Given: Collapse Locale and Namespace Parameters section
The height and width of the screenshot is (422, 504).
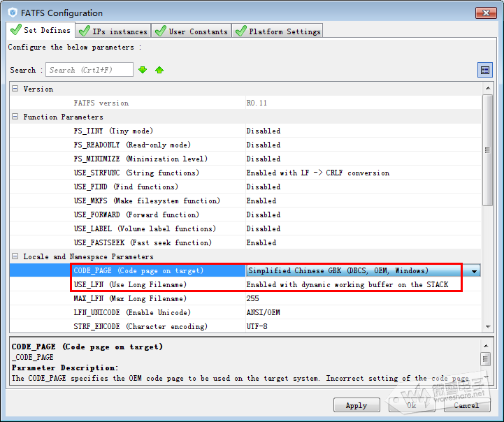Looking at the screenshot, I should (x=15, y=256).
